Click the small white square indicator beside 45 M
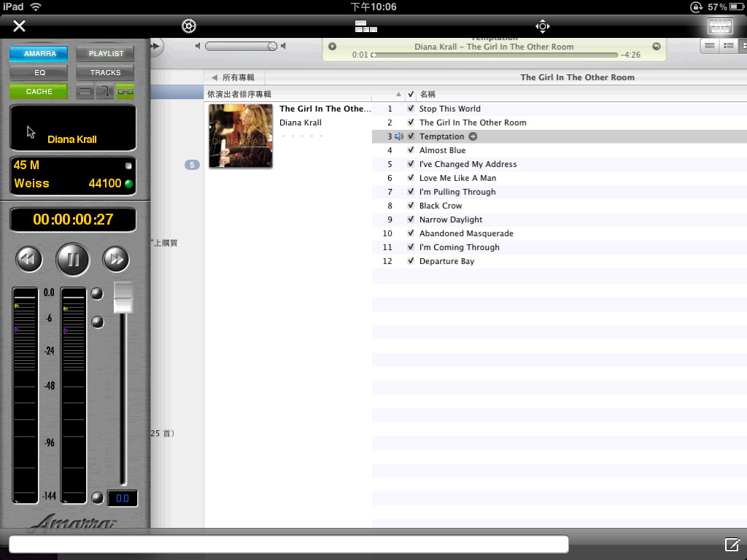Screen dimensions: 747x560 (128, 166)
